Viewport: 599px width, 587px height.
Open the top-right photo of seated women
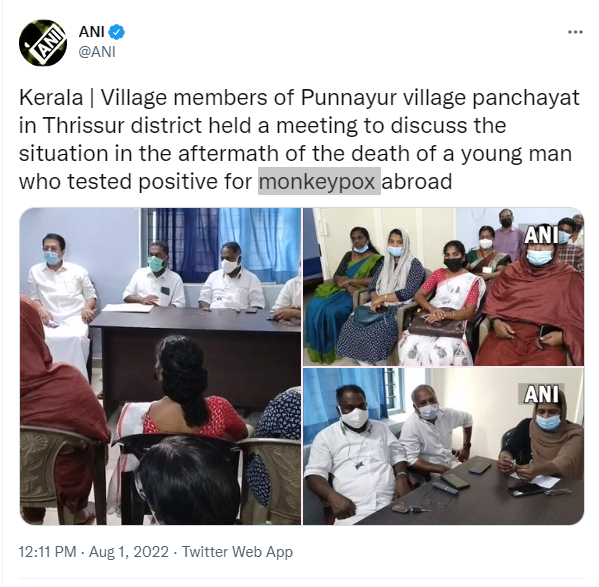pos(444,287)
